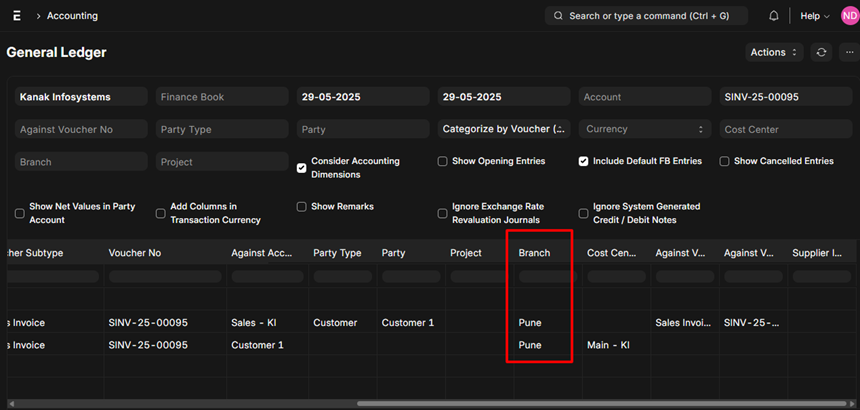
Task: Click the Party Type filter field
Action: (x=222, y=129)
